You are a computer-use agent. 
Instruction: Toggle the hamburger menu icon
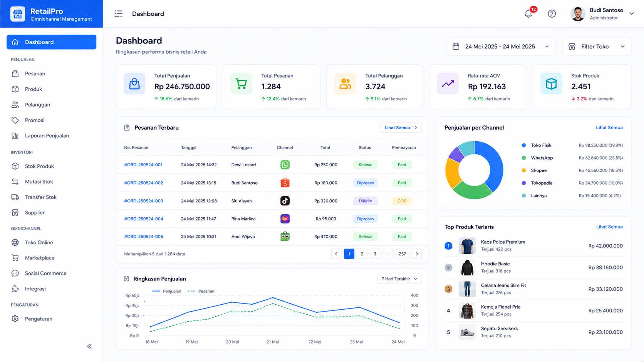click(x=118, y=14)
